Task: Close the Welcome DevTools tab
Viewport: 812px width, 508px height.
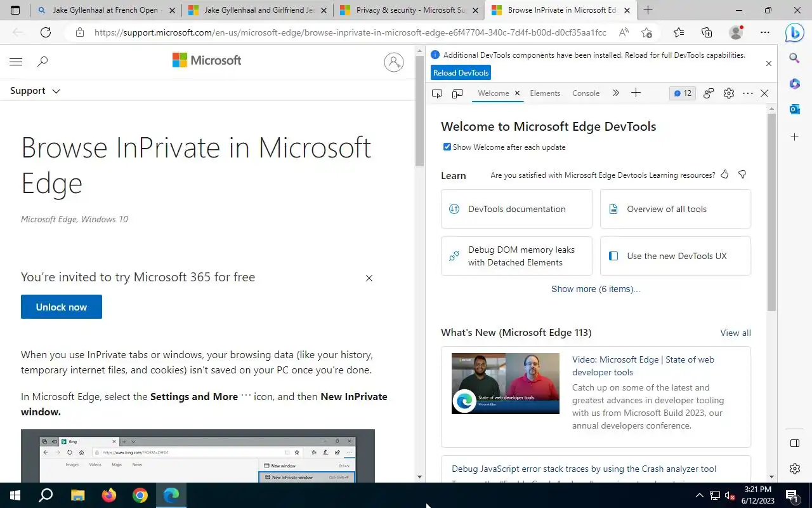Action: [x=517, y=93]
